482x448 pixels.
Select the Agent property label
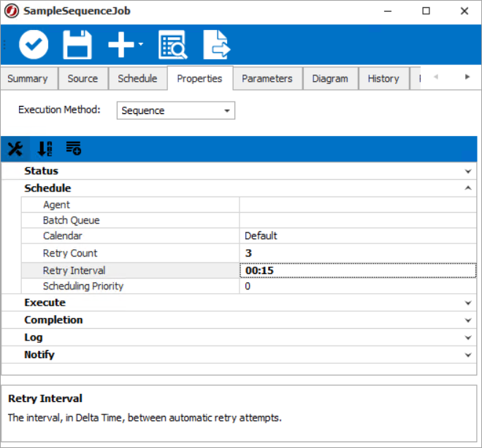pos(56,205)
